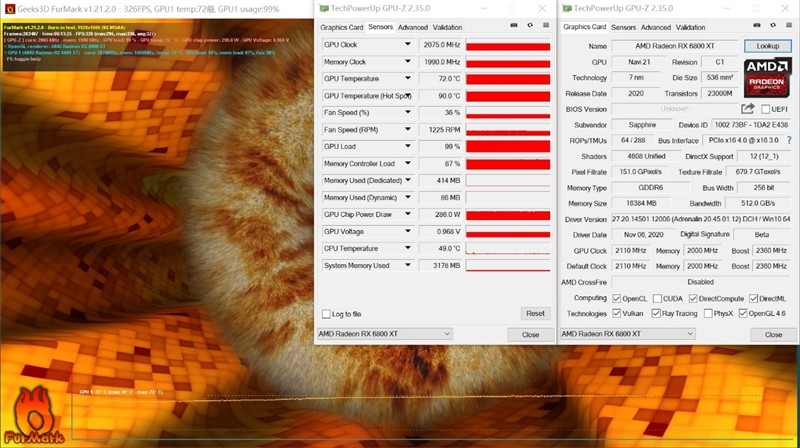Click the GPU name field AMD Radeon RX 6800 XT
The width and height of the screenshot is (800, 448).
click(x=674, y=46)
